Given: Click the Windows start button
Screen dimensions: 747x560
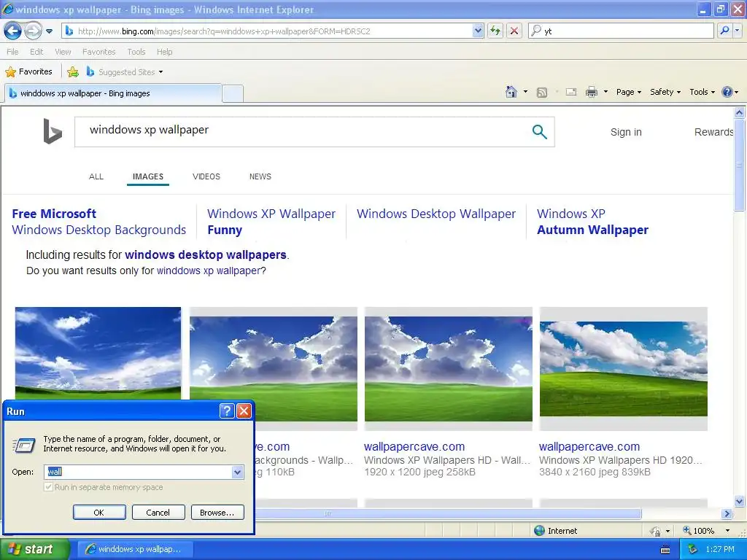Looking at the screenshot, I should pos(34,549).
